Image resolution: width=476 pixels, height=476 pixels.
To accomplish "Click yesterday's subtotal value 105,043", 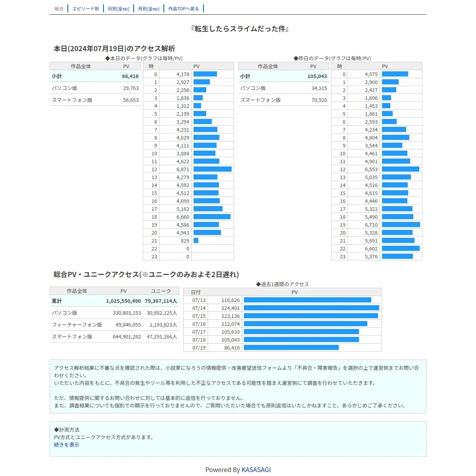I will [317, 76].
